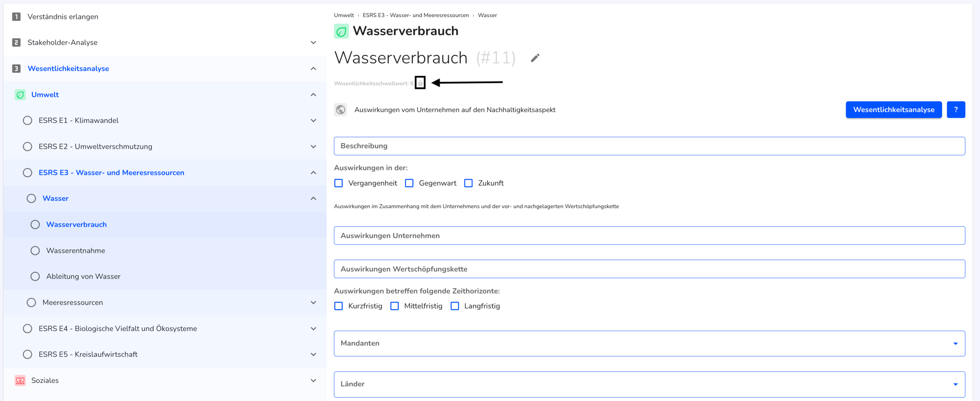The height and width of the screenshot is (401, 980).
Task: Check the Vergangenheit checkbox
Action: (339, 183)
